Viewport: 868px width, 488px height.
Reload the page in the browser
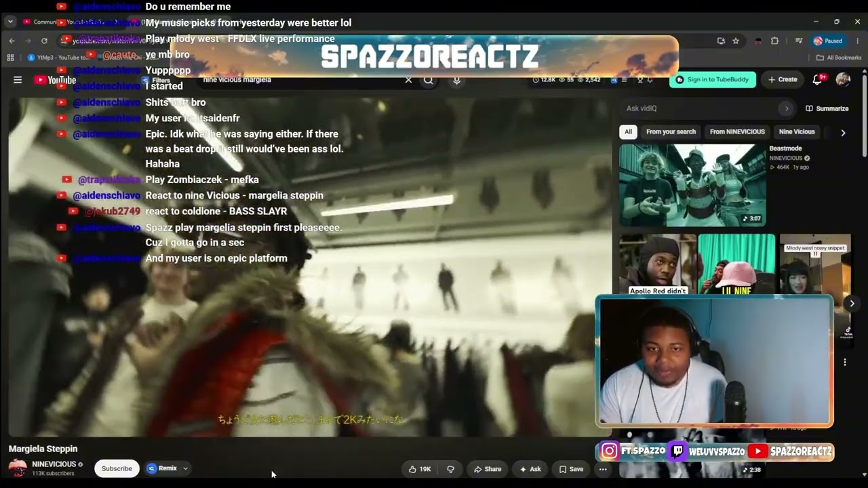[x=45, y=41]
